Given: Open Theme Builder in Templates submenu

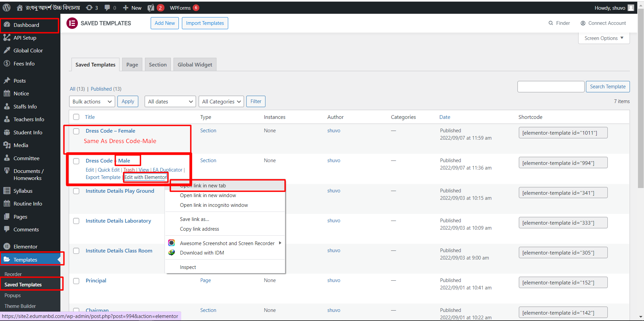Looking at the screenshot, I should click(20, 306).
